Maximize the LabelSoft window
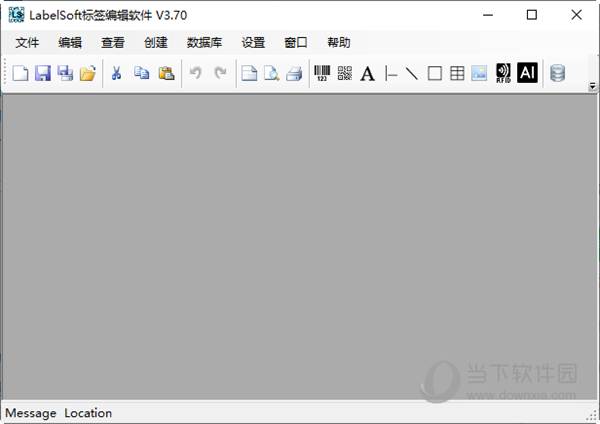 (x=532, y=15)
